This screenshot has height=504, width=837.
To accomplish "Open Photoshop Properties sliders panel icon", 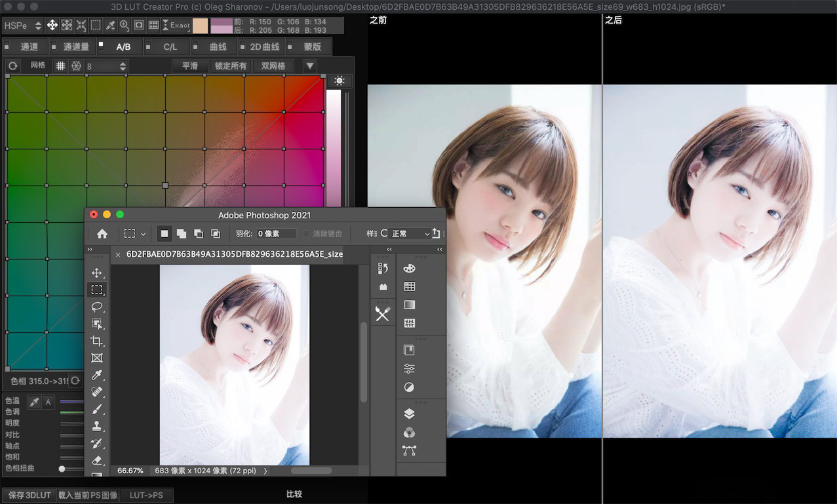I will (x=409, y=368).
